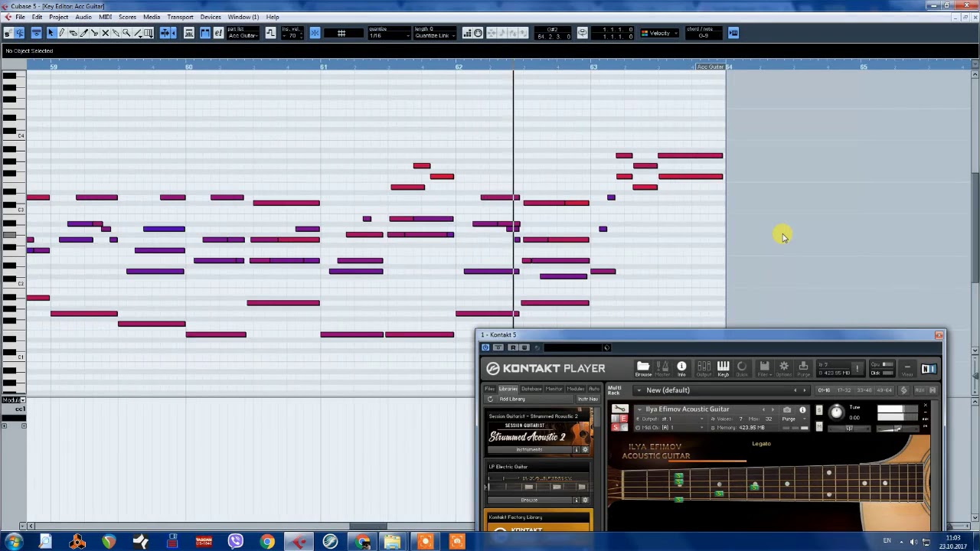980x551 pixels.
Task: Open the File menu
Action: pos(21,17)
